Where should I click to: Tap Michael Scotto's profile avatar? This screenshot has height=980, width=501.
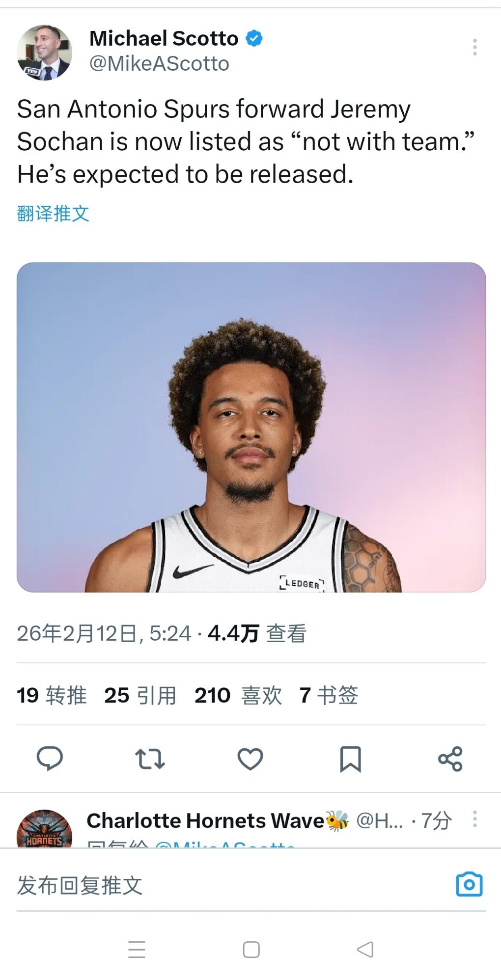pos(45,53)
